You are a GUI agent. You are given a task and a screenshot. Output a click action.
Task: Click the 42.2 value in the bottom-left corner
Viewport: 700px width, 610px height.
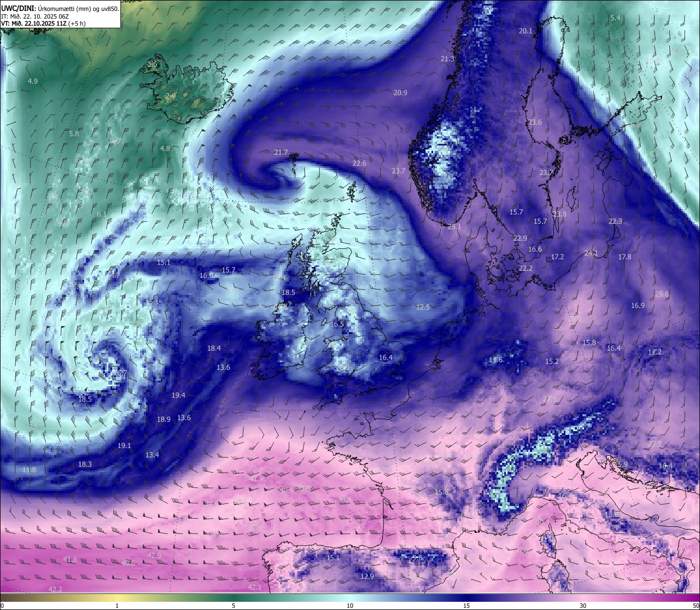(x=55, y=589)
